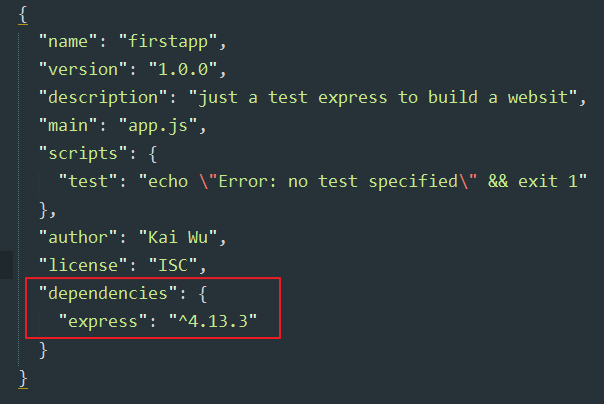604x404 pixels.
Task: Click the closing brace of scripts block
Action: pos(44,210)
